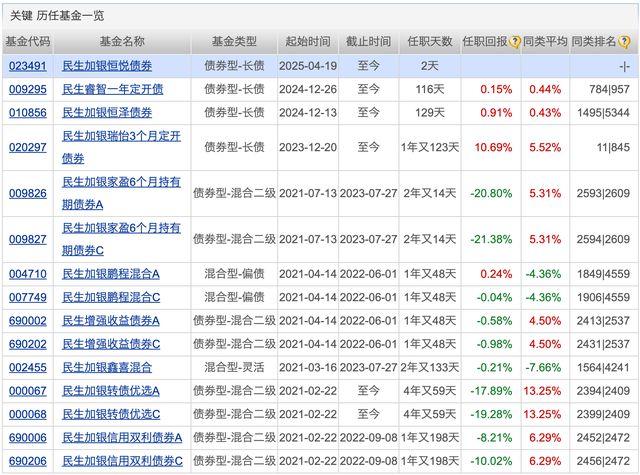Open fund code 010856 link
This screenshot has width=640, height=475.
coord(28,113)
